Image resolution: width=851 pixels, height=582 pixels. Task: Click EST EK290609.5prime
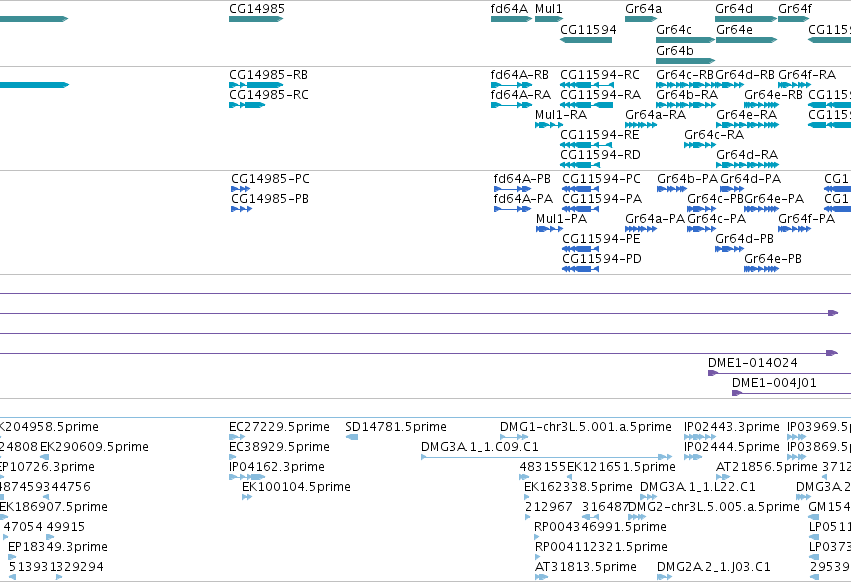(45, 457)
